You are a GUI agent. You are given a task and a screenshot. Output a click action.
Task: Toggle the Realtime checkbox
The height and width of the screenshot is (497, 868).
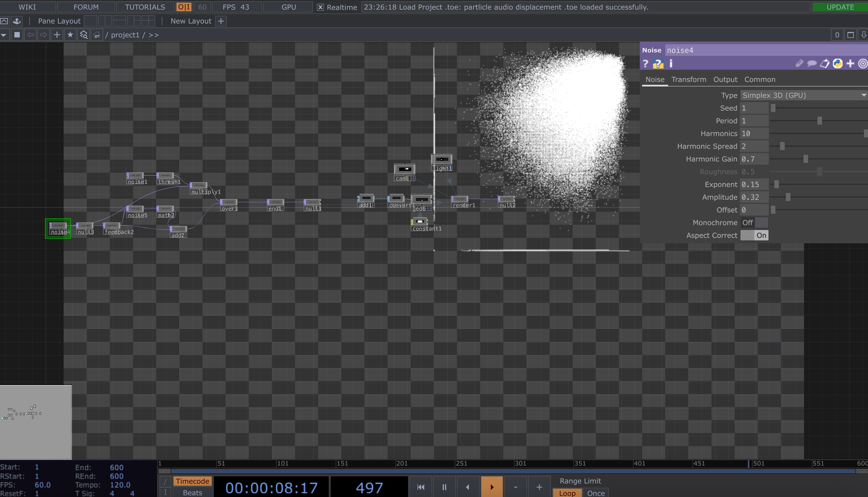click(x=320, y=7)
